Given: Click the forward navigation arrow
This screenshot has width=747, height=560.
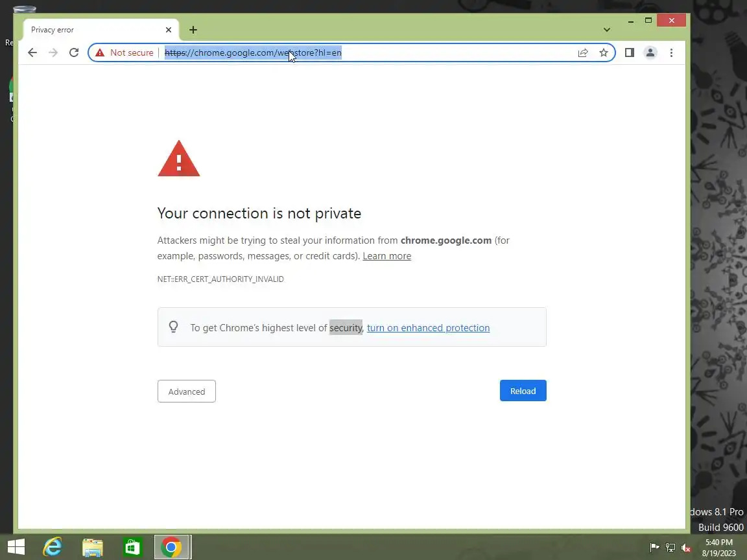Looking at the screenshot, I should (53, 52).
